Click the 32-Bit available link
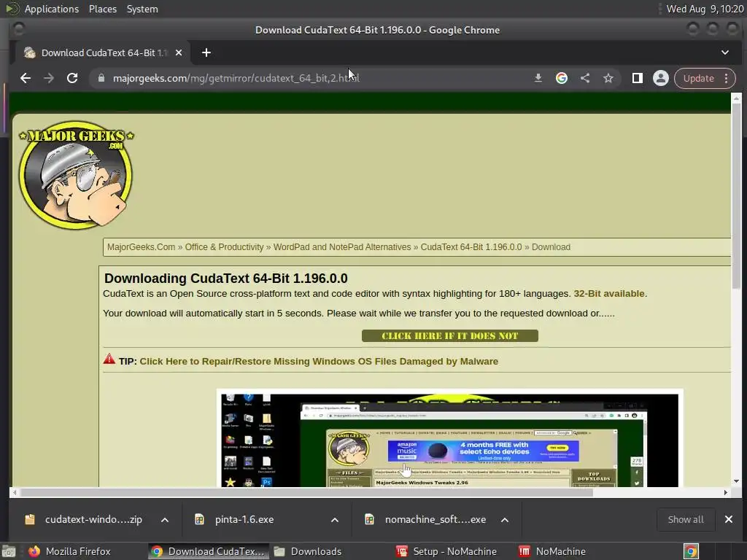 click(609, 294)
